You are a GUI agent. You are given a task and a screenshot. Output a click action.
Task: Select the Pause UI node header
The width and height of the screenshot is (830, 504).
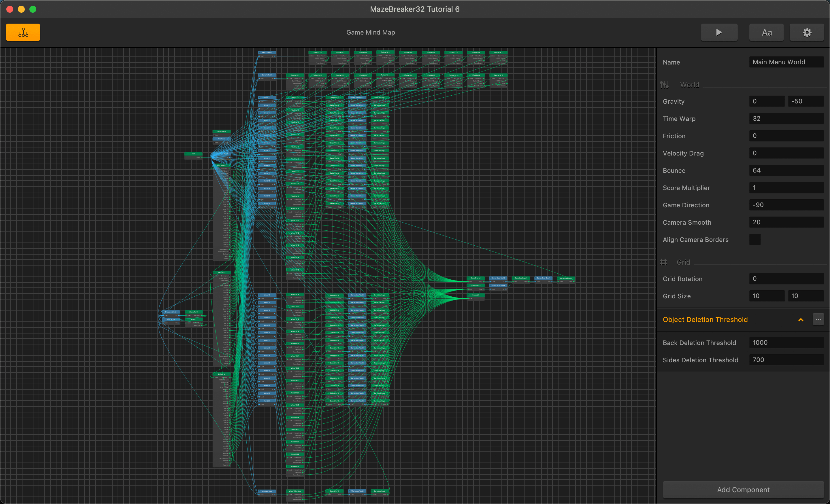click(x=476, y=295)
